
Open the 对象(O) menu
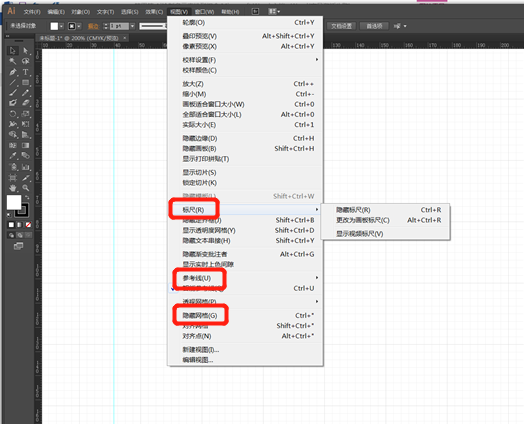point(81,12)
